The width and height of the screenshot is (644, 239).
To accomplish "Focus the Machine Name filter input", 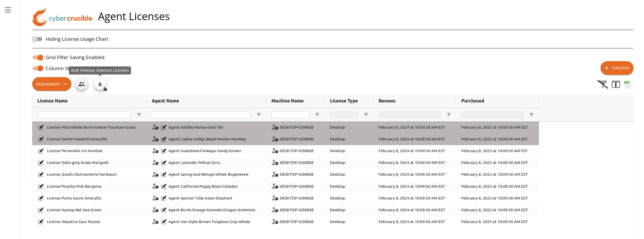I will [x=291, y=115].
